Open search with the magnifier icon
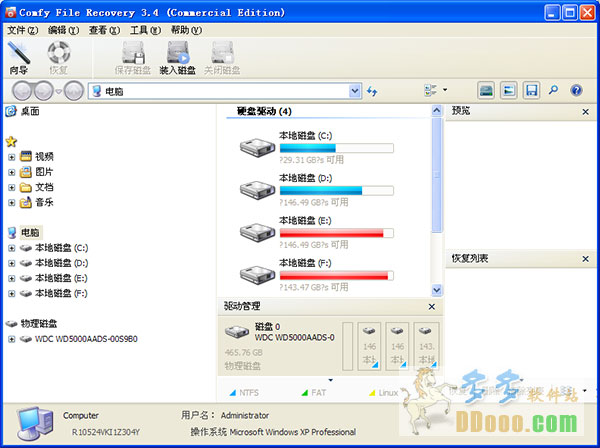600x448 pixels. pyautogui.click(x=553, y=90)
